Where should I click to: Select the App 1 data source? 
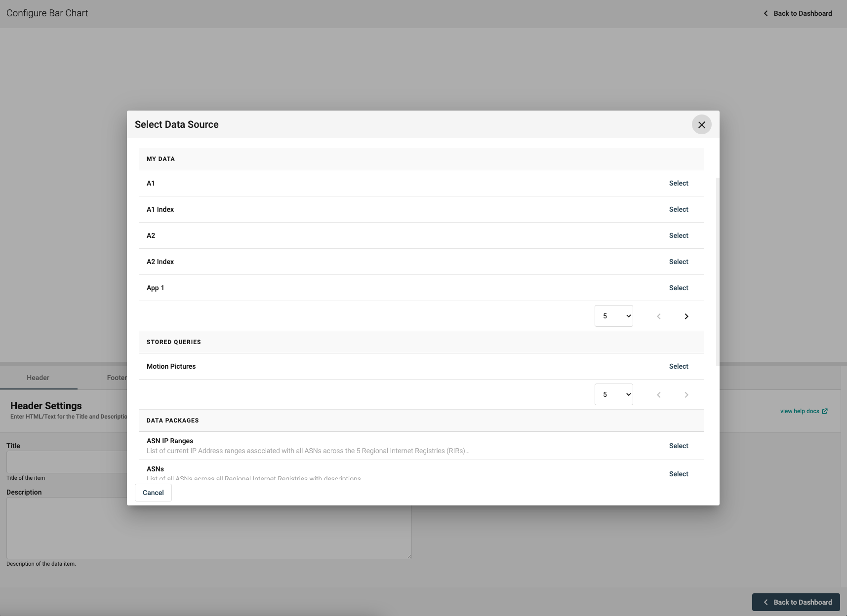click(x=678, y=288)
